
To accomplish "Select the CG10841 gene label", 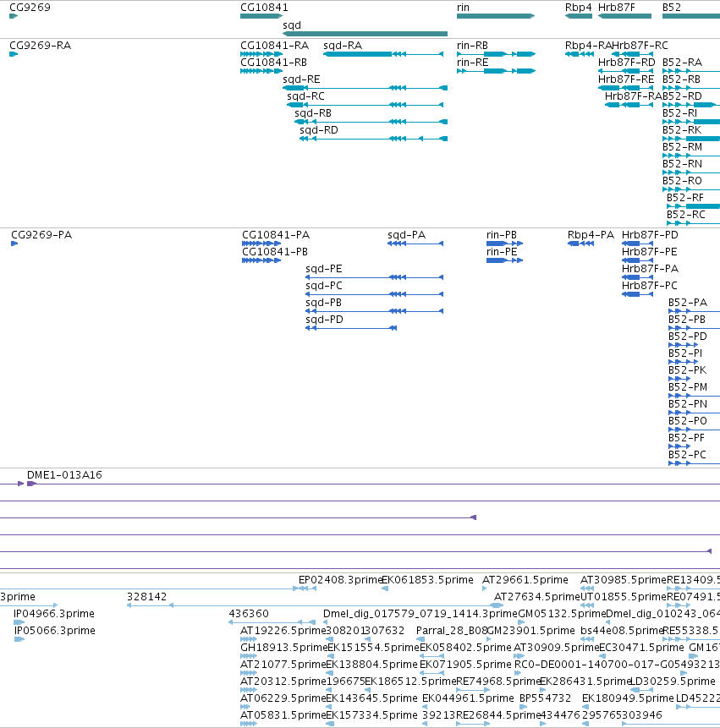I will (x=264, y=8).
